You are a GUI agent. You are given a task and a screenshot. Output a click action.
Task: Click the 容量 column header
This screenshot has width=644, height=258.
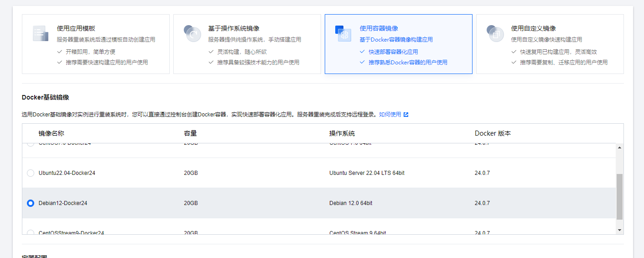190,133
